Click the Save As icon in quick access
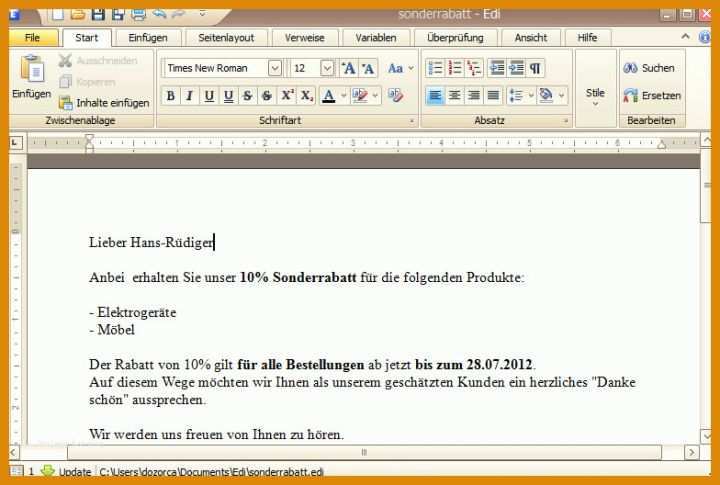Screen dimensions: 720x485 (118, 14)
